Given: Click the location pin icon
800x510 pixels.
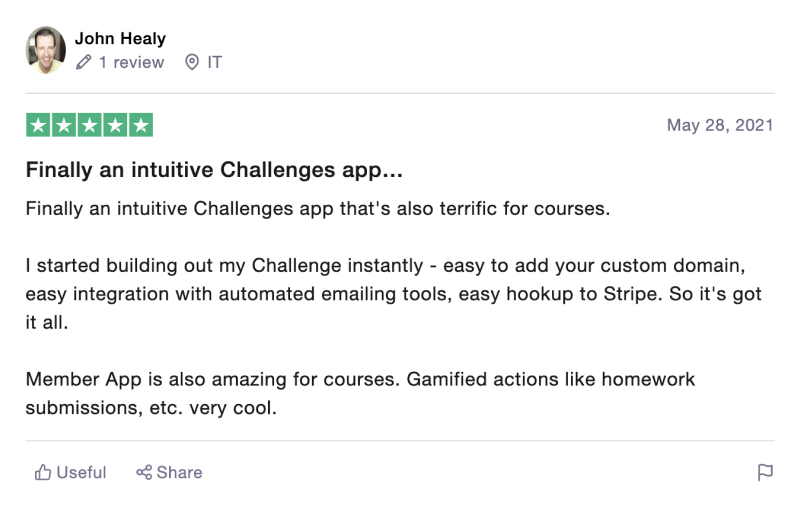Looking at the screenshot, I should 192,62.
